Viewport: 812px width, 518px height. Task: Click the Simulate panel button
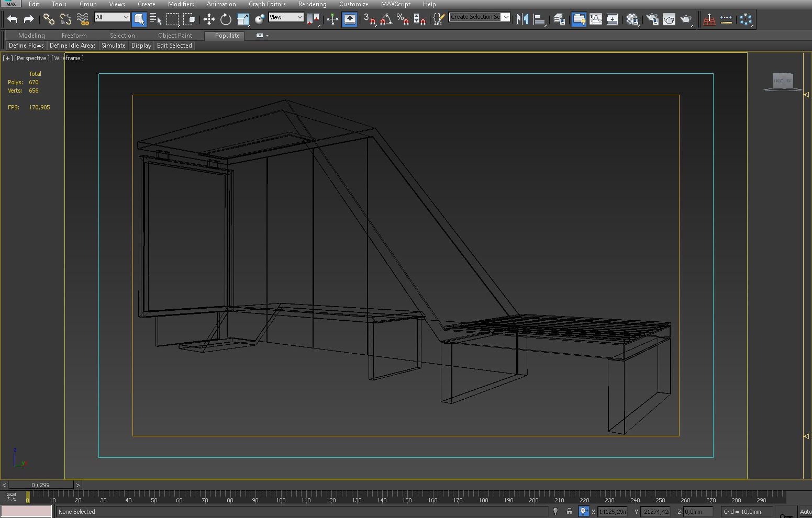[114, 46]
